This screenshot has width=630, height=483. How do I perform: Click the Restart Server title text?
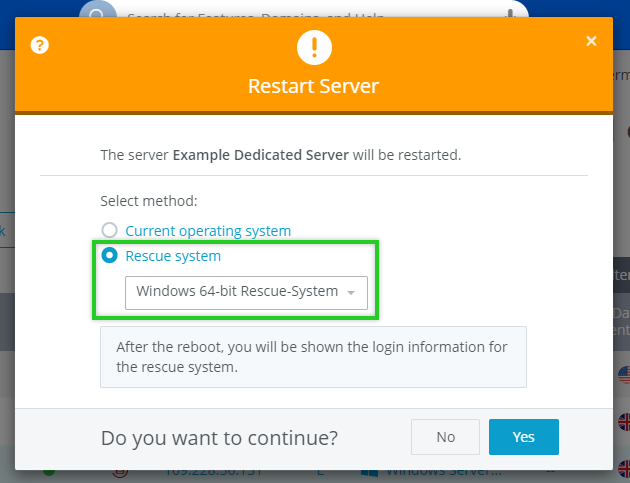pyautogui.click(x=313, y=86)
